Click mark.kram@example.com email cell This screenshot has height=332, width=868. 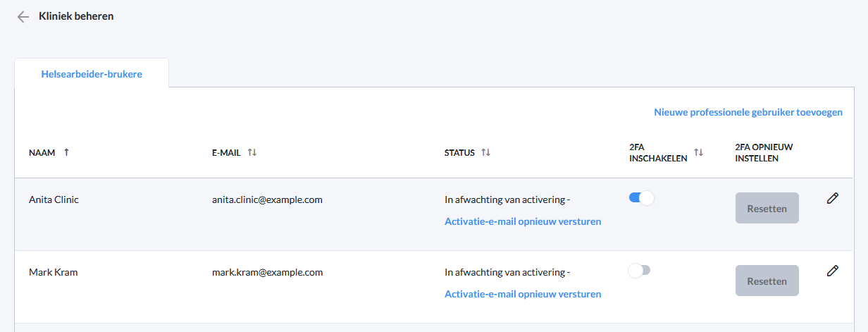pyautogui.click(x=267, y=272)
